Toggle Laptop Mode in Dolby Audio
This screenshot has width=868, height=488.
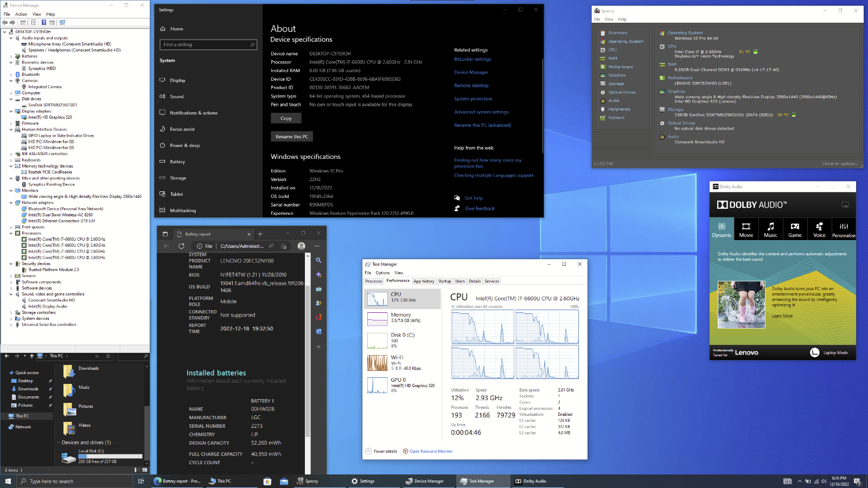coord(829,352)
